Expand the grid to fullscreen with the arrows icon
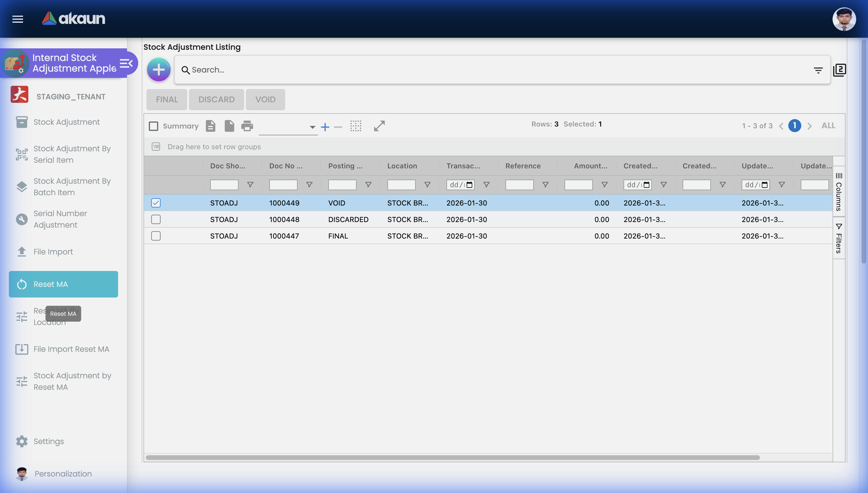 coord(379,126)
